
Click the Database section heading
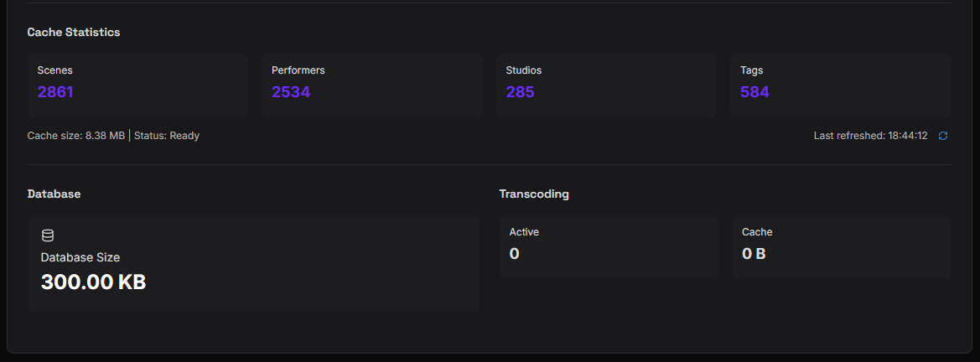(x=54, y=194)
